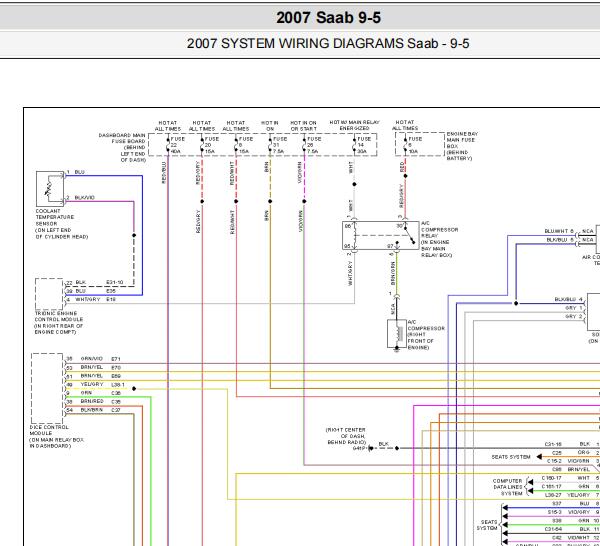Select the DASHBOARD MAIN FUSE BOARD label
The width and height of the screenshot is (600, 546).
[122, 147]
